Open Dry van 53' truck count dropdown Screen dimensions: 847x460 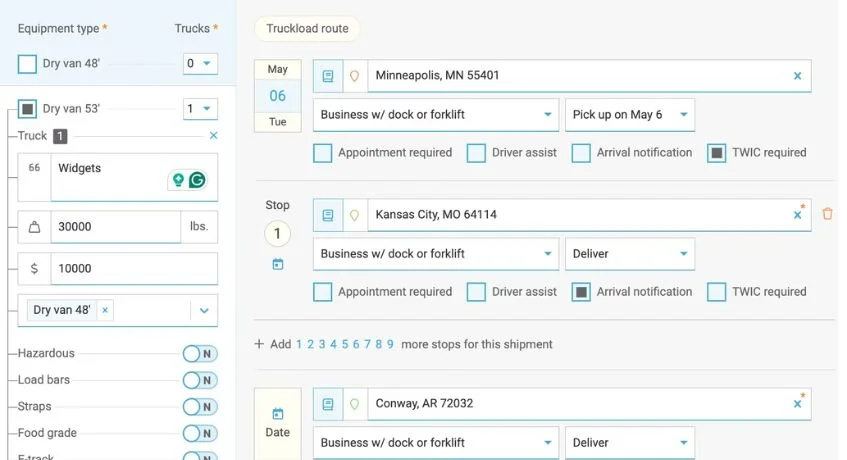click(x=200, y=109)
